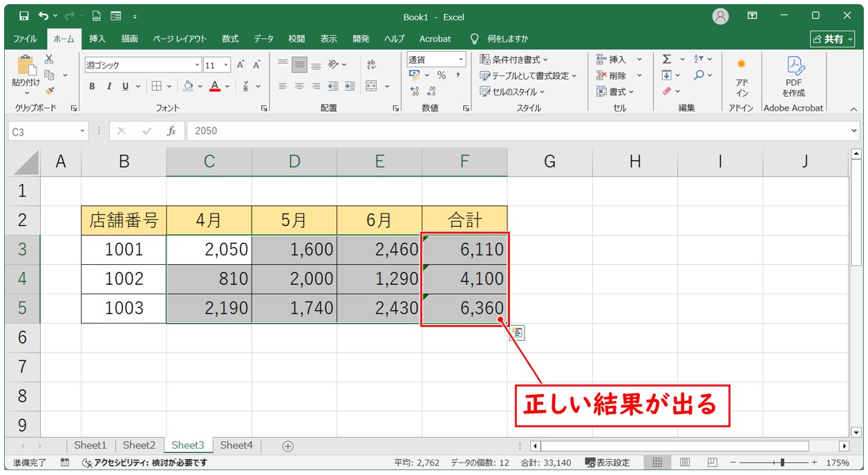
Task: Click the Quick Analysis icon below the table
Action: pos(517,333)
